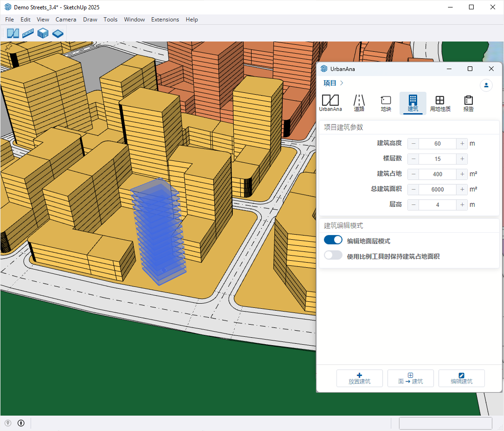
Task: Click the 编辑建筑 button
Action: 461,378
